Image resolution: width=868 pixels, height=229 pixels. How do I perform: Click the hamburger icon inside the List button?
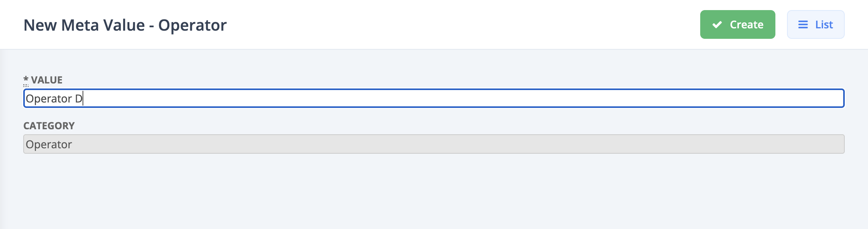click(803, 24)
